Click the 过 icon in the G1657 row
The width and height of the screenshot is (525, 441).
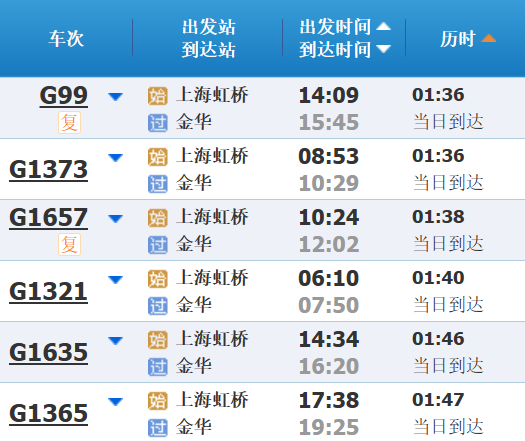coord(158,245)
